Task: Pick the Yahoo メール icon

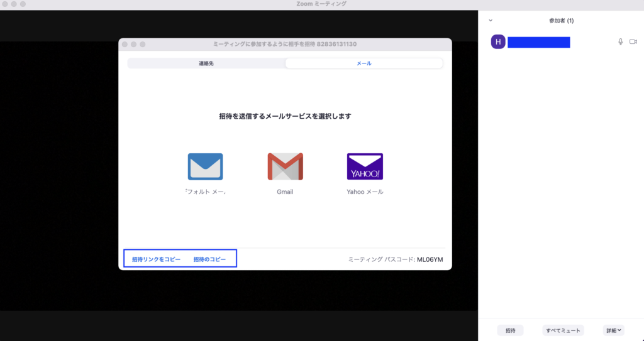Action: (365, 166)
